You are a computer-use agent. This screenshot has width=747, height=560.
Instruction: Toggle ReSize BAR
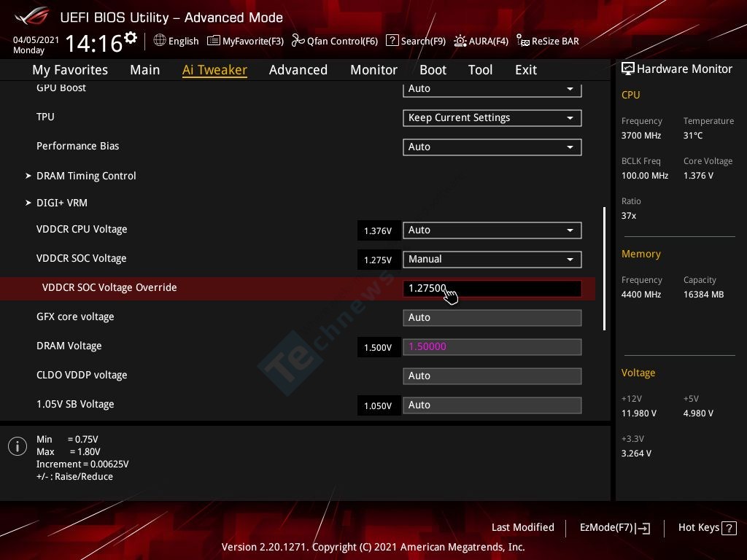click(548, 41)
